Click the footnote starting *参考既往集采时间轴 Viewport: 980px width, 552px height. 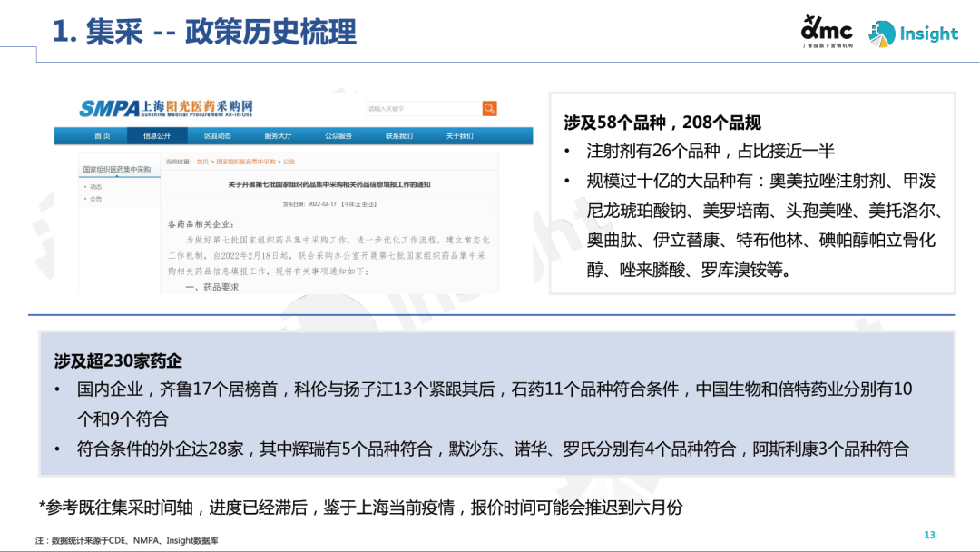click(360, 507)
